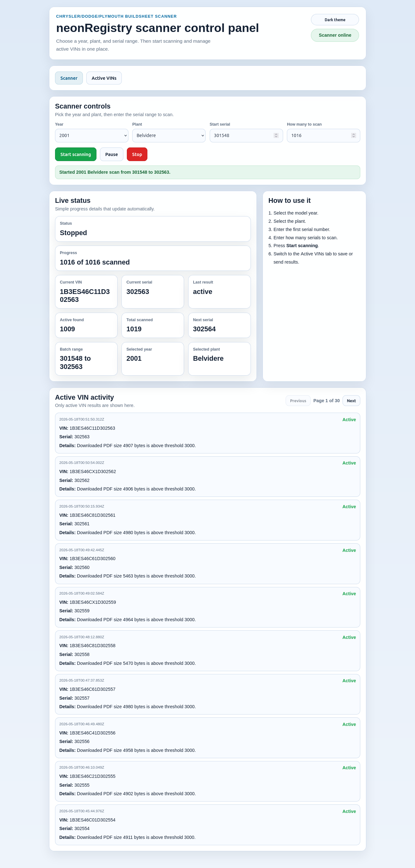Viewport: 415px width, 868px height.
Task: Stop the scan with red button
Action: pyautogui.click(x=137, y=154)
